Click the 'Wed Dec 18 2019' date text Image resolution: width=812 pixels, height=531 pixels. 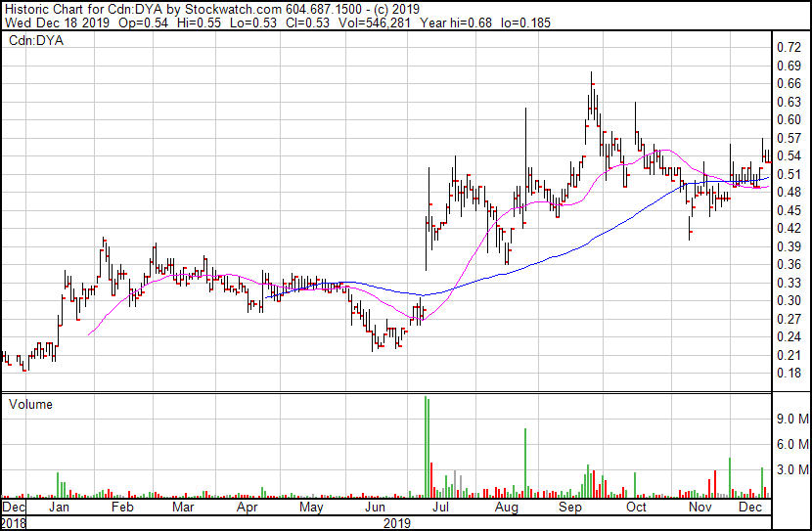[57, 22]
